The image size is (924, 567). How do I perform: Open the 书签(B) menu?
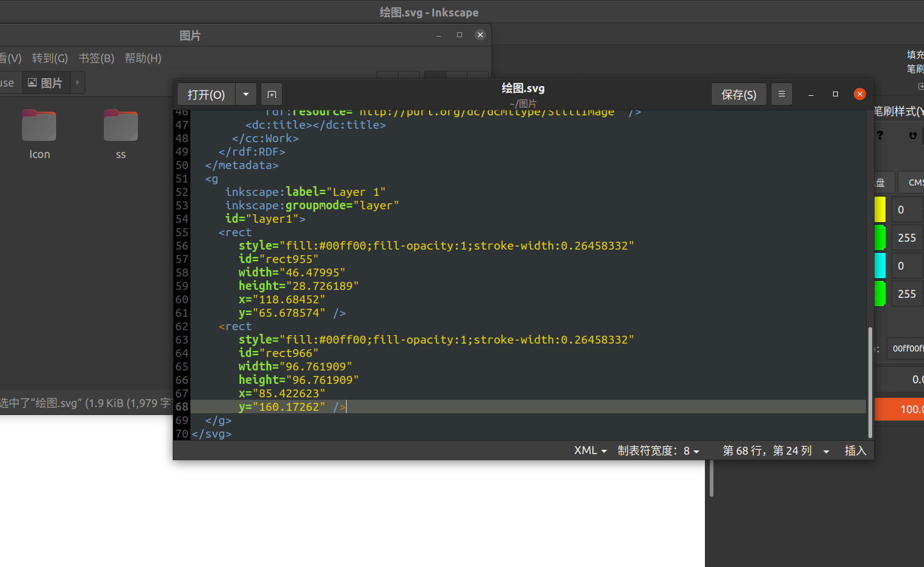(x=96, y=59)
